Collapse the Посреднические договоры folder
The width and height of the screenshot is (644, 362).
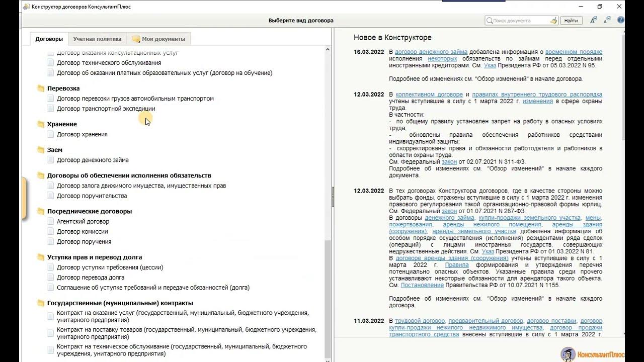pyautogui.click(x=41, y=211)
